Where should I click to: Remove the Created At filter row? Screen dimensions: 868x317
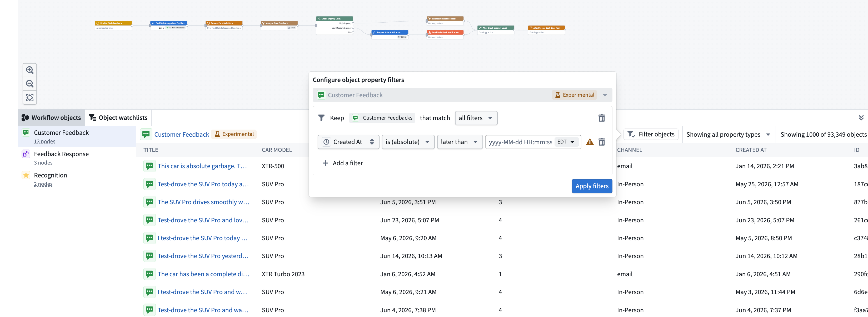coord(601,142)
